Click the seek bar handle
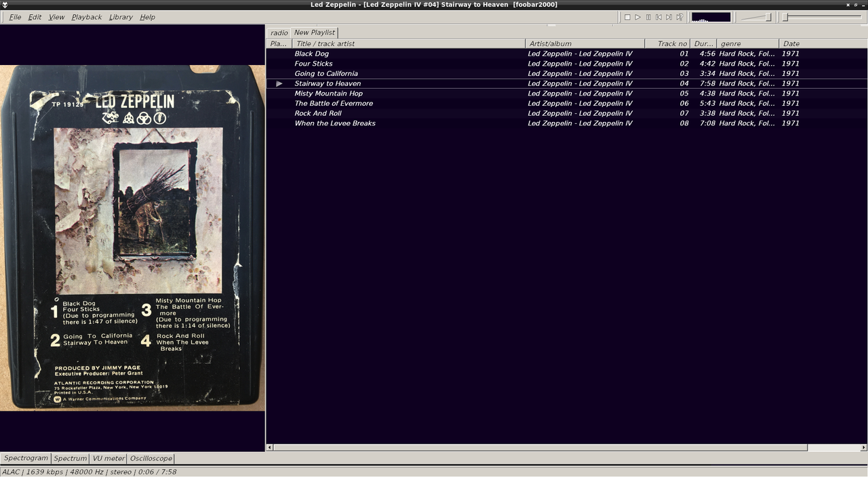 (785, 17)
